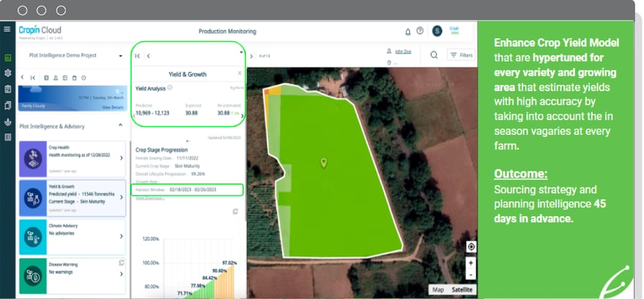
Task: Click the farmer person toolbar icon
Action: (x=56, y=78)
